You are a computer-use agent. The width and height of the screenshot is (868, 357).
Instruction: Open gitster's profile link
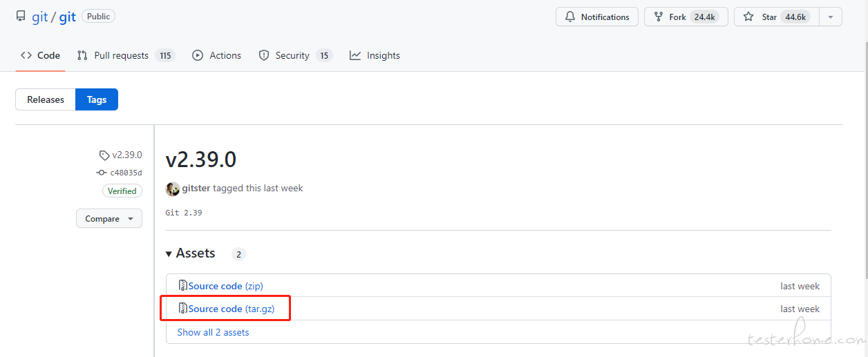coord(196,188)
